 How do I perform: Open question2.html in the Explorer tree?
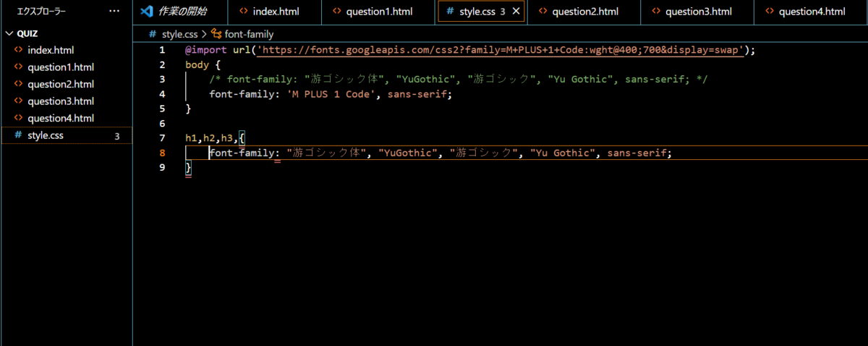coord(61,84)
